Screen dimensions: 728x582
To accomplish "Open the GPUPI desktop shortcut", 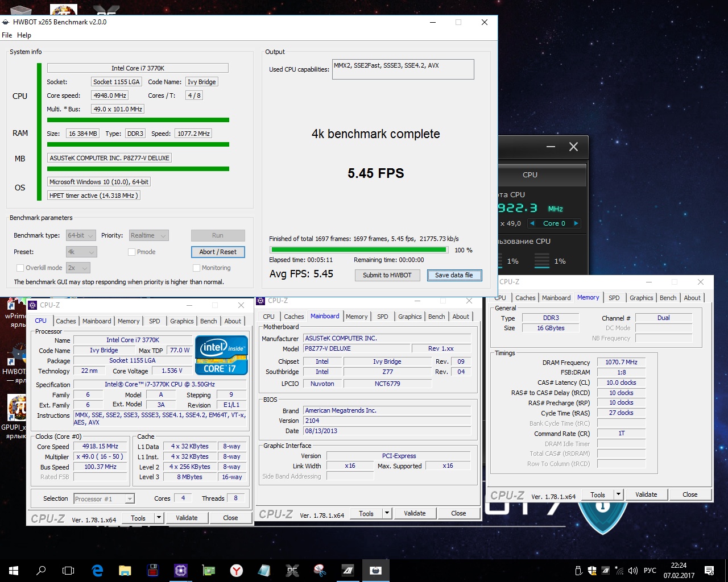I will (16, 417).
